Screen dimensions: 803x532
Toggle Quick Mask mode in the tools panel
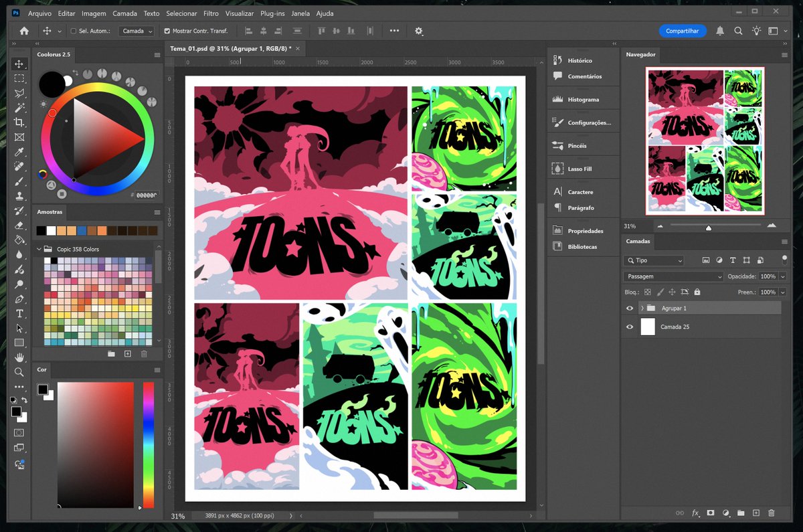pos(19,433)
